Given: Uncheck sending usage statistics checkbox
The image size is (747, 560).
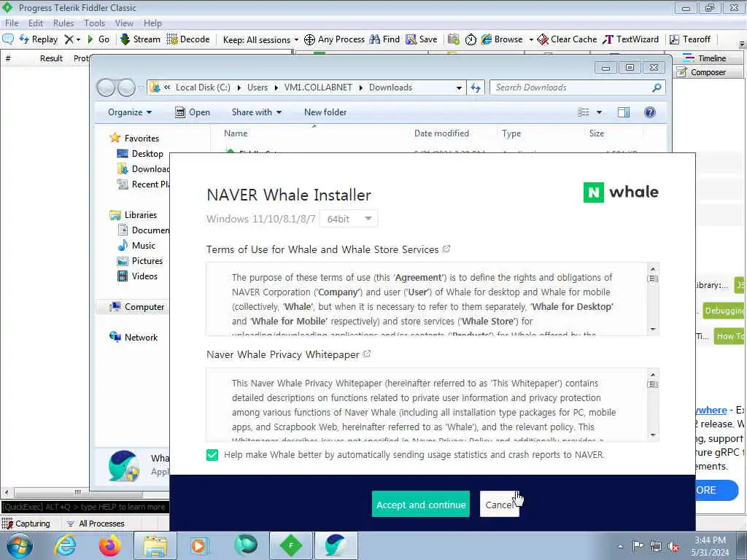Looking at the screenshot, I should click(212, 455).
